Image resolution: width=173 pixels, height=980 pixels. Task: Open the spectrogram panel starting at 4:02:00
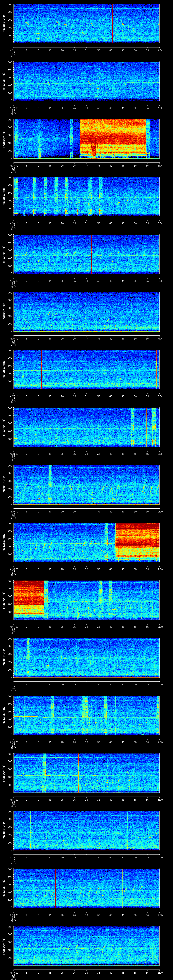click(87, 81)
